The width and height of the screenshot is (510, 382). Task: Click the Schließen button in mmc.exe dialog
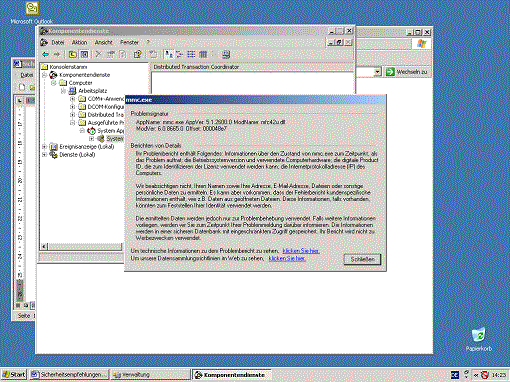tap(362, 259)
